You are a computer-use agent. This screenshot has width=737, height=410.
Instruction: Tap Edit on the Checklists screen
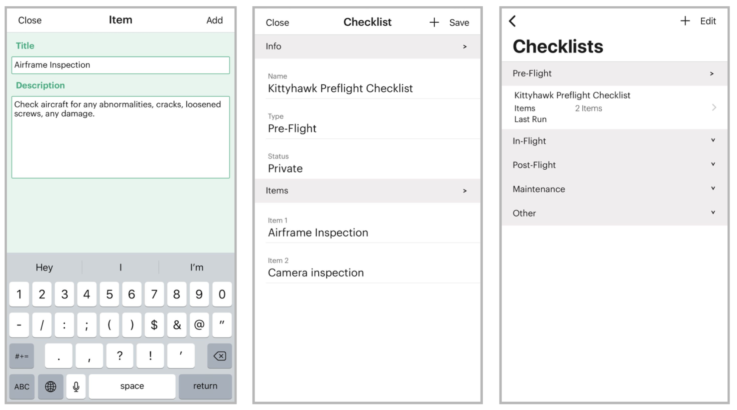pyautogui.click(x=707, y=21)
